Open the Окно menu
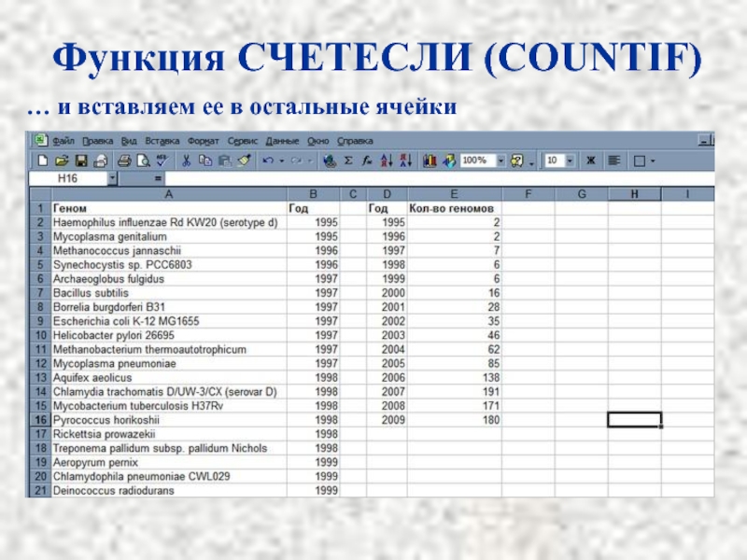 317,141
